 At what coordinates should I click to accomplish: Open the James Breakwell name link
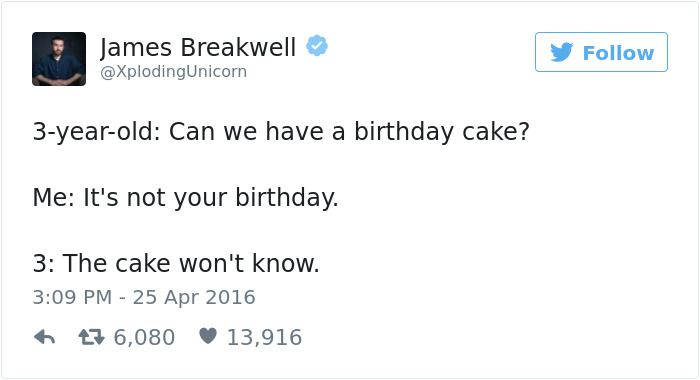[198, 47]
